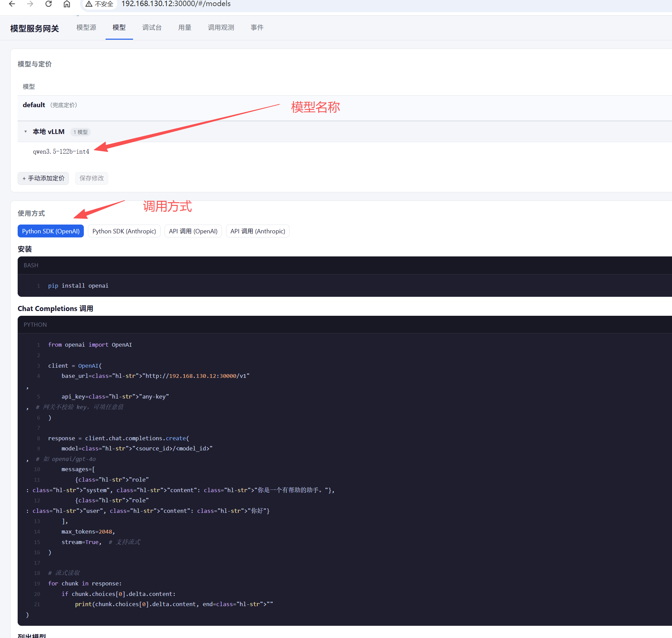Go to the 调用观测 tab
The height and width of the screenshot is (638, 672).
point(221,27)
